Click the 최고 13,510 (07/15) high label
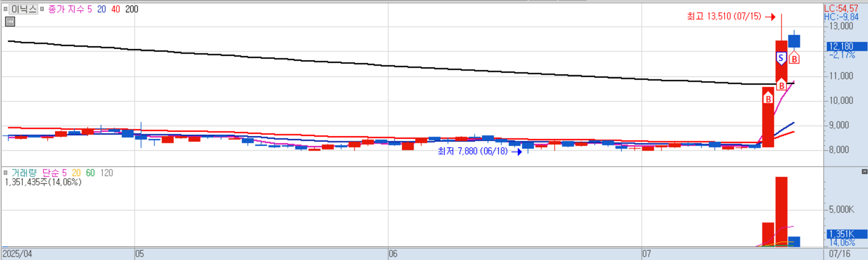 724,16
